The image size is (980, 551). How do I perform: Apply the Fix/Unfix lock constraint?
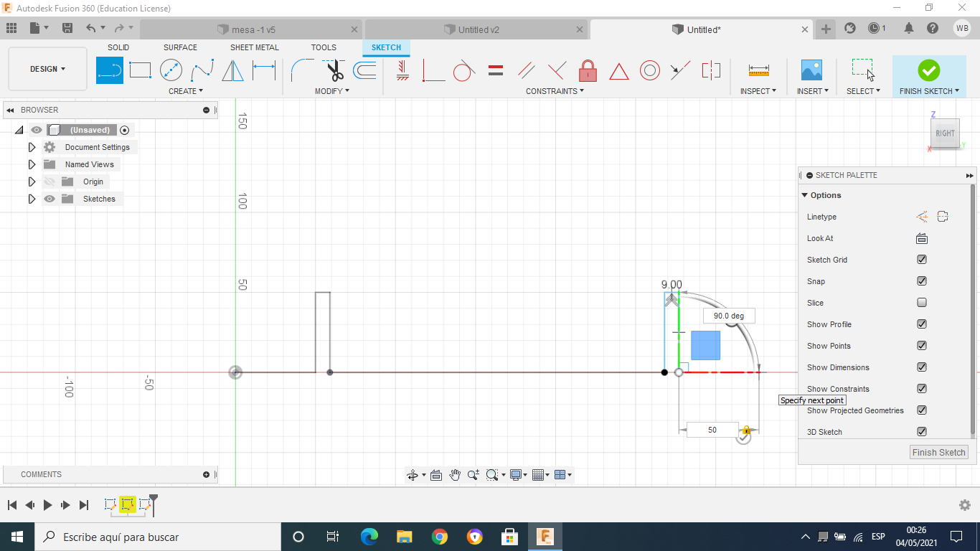click(x=588, y=70)
